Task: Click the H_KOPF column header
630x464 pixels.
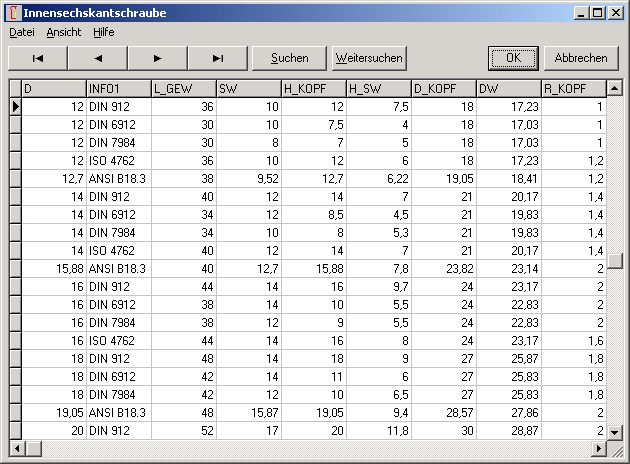Action: (313, 88)
